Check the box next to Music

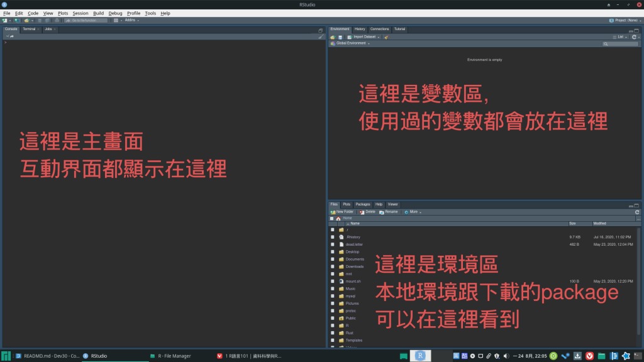click(x=333, y=289)
